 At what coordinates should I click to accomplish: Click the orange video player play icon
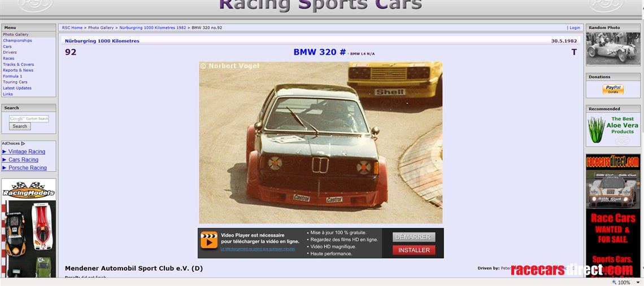tap(209, 241)
